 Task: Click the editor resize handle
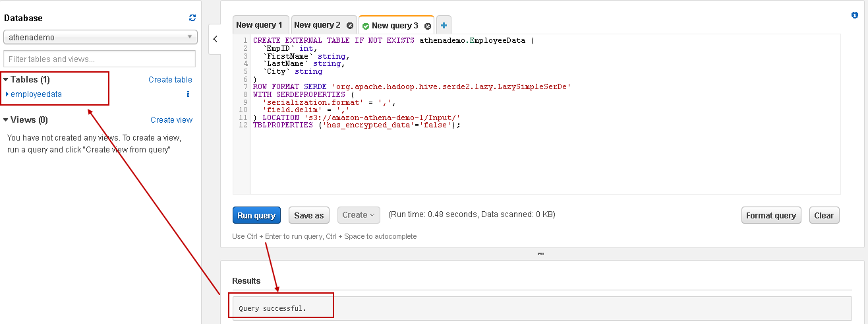(541, 253)
